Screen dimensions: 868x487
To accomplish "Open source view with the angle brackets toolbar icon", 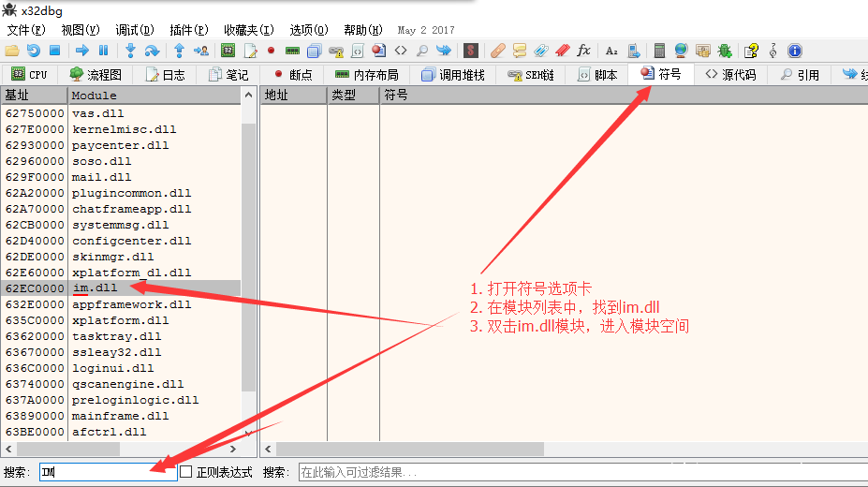I will point(401,51).
